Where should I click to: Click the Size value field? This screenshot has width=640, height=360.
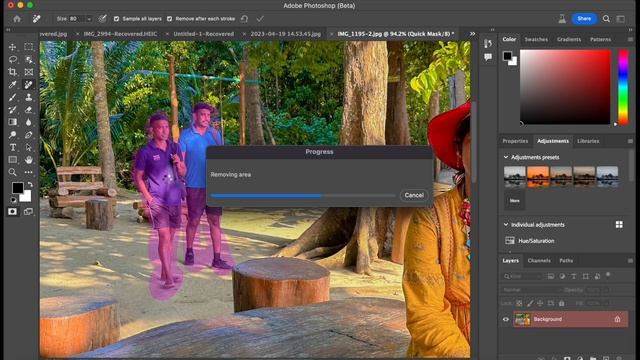click(77, 19)
